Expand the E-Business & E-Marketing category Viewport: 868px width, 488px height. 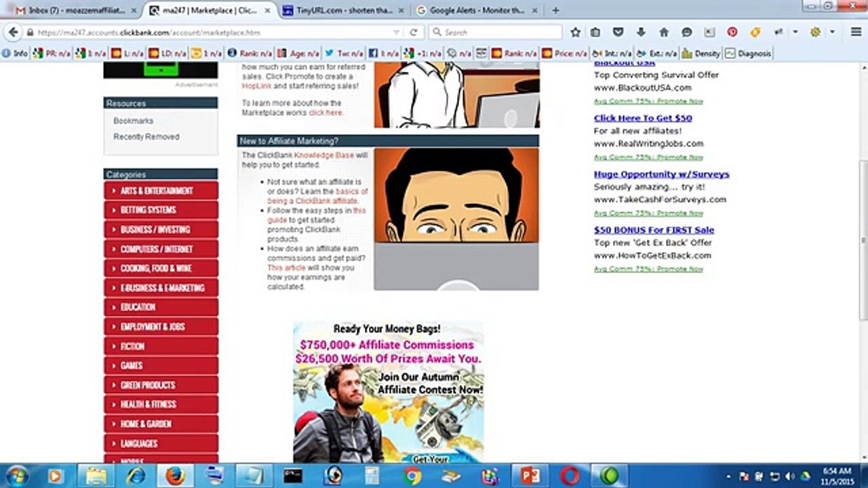click(x=161, y=287)
